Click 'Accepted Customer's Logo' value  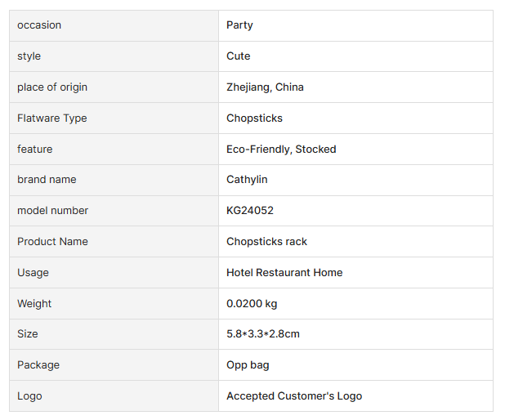(294, 396)
